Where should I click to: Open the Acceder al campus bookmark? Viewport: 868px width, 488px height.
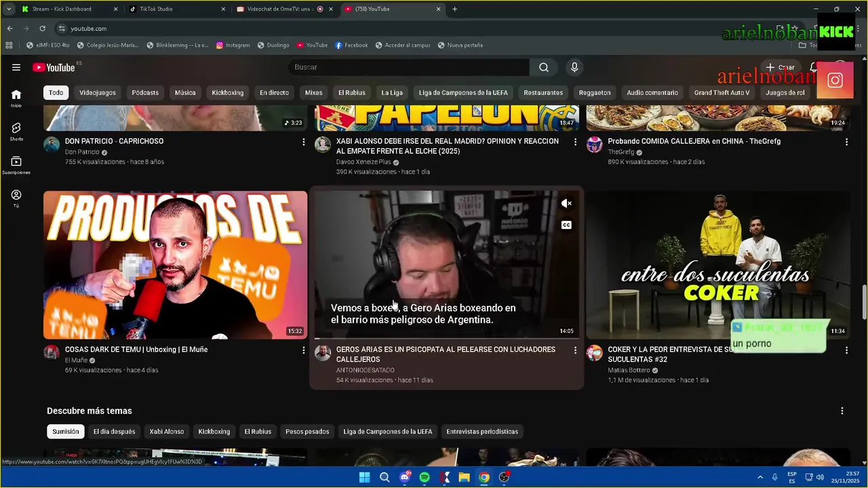coord(402,45)
